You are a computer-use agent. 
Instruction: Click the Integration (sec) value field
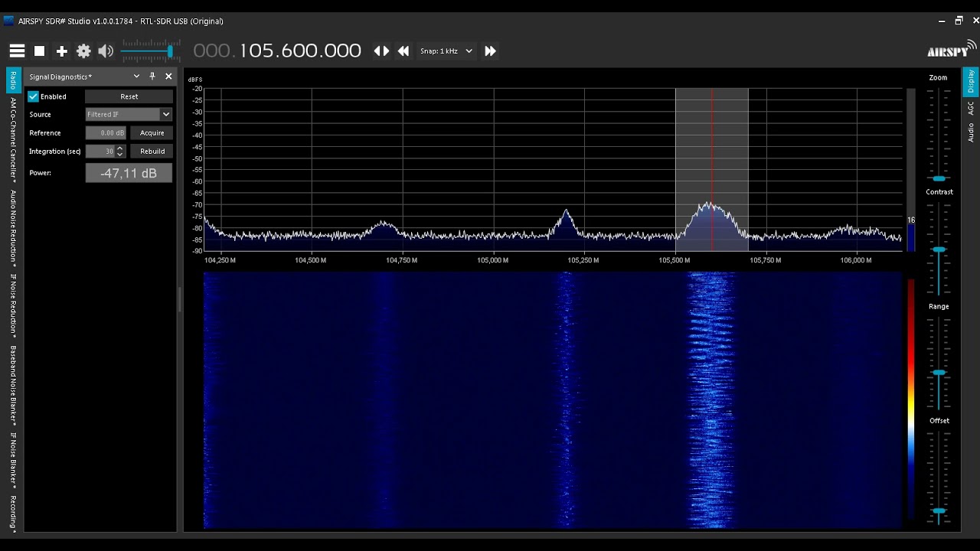(x=100, y=152)
